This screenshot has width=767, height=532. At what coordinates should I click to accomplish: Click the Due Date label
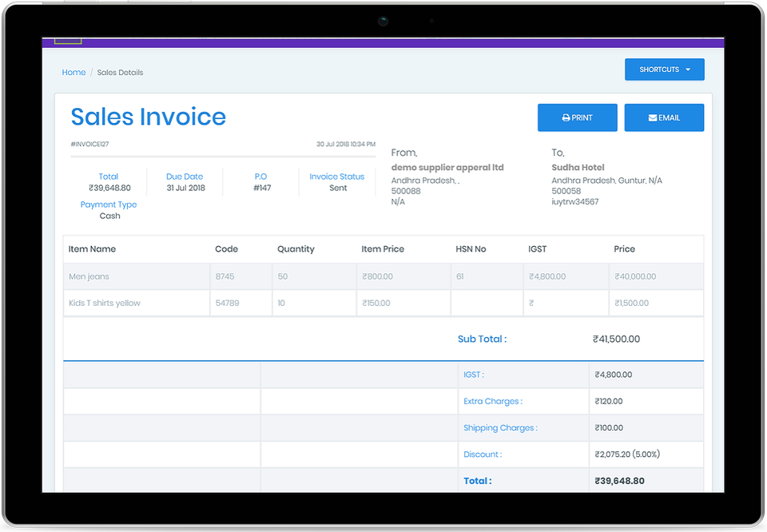pos(185,177)
